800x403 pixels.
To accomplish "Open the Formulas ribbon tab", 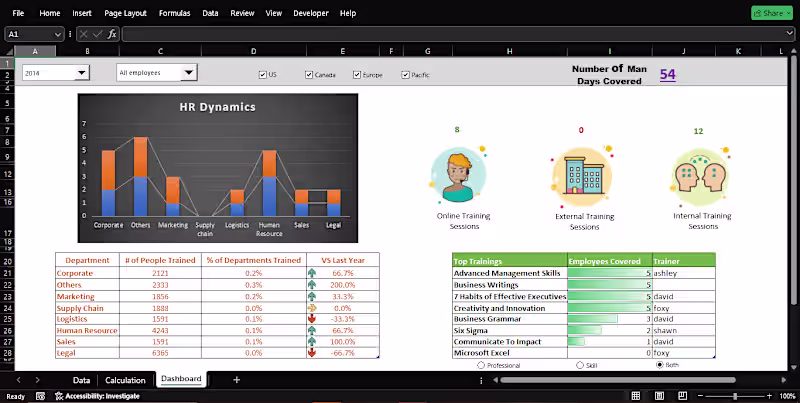I will click(174, 13).
